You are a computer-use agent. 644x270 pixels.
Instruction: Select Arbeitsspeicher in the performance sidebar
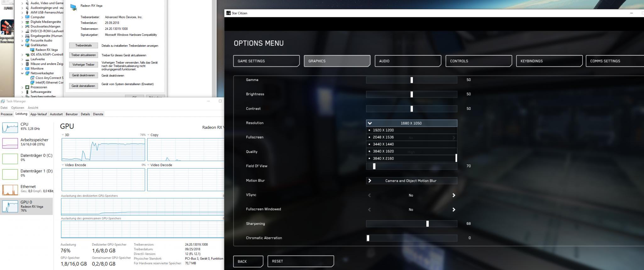[27, 143]
